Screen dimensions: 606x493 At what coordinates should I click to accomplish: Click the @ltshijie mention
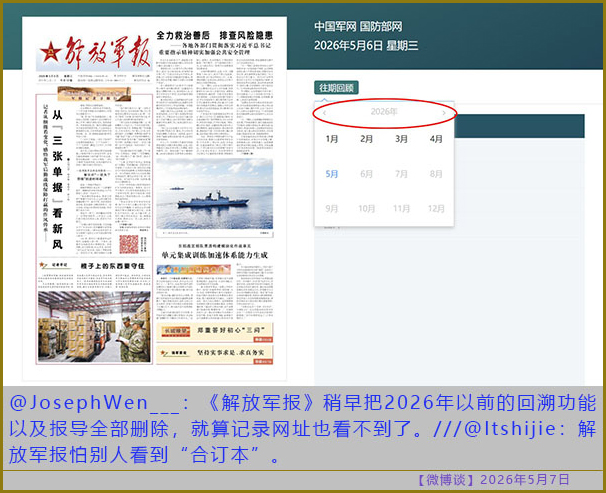[509, 429]
